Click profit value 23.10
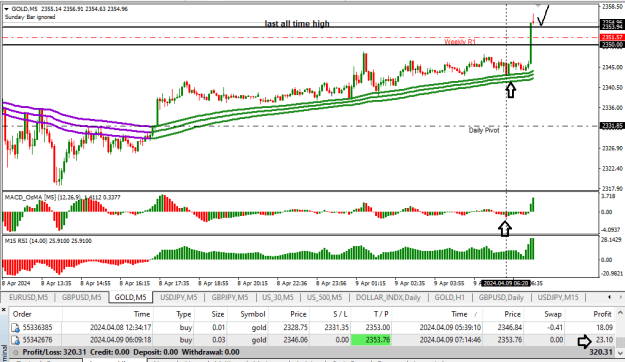 pos(604,340)
